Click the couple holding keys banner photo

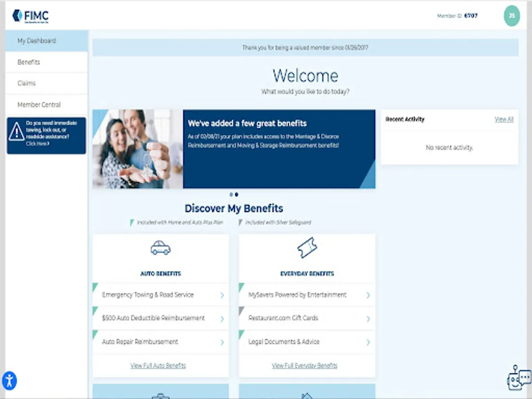click(138, 149)
